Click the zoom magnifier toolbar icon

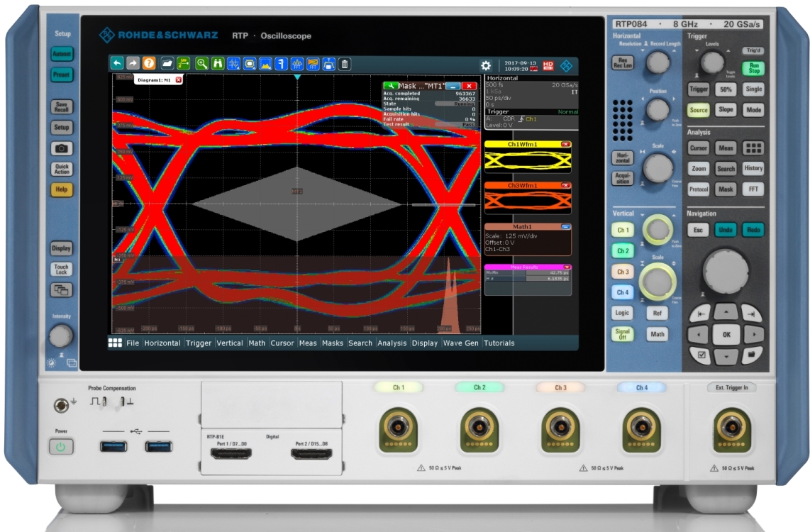[x=202, y=64]
